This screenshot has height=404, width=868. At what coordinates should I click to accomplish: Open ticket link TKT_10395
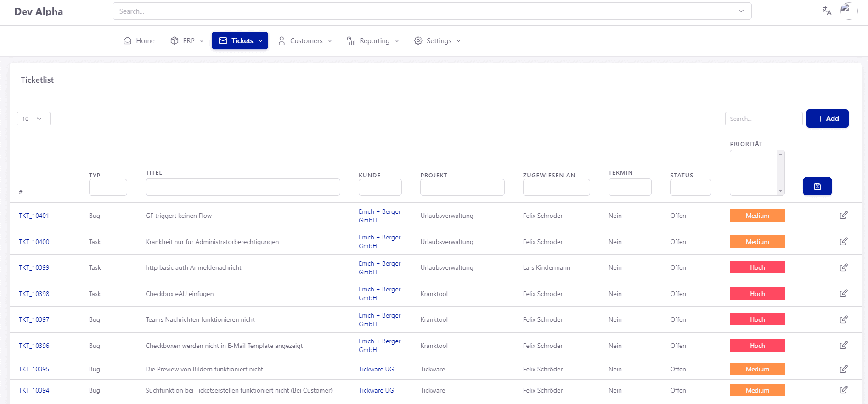click(34, 369)
